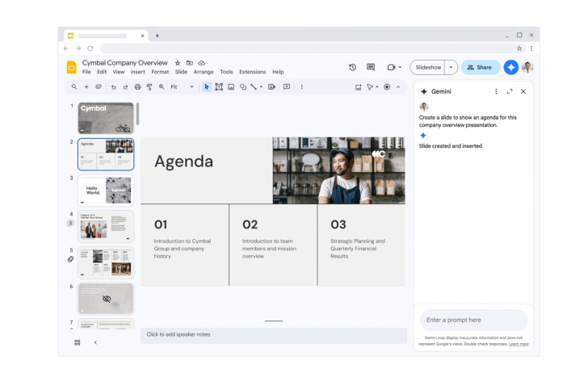Open the comment history speech icon
Screen dimensions: 588x377
coord(371,68)
